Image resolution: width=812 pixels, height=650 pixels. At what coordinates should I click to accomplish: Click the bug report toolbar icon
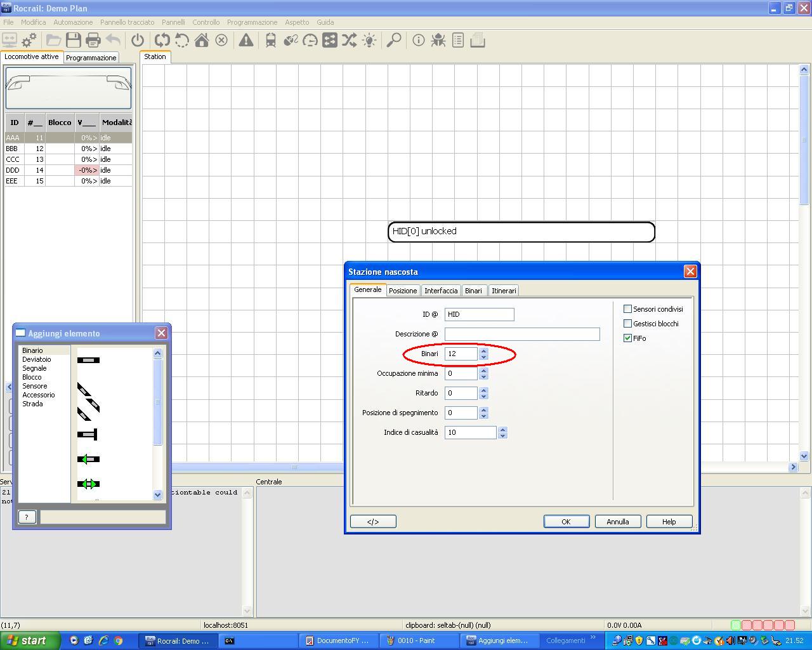coord(438,41)
